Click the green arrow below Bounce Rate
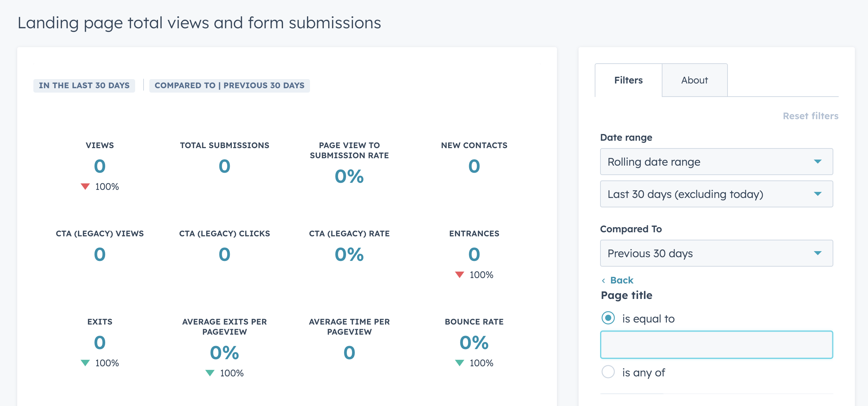This screenshot has width=868, height=406. pyautogui.click(x=460, y=363)
